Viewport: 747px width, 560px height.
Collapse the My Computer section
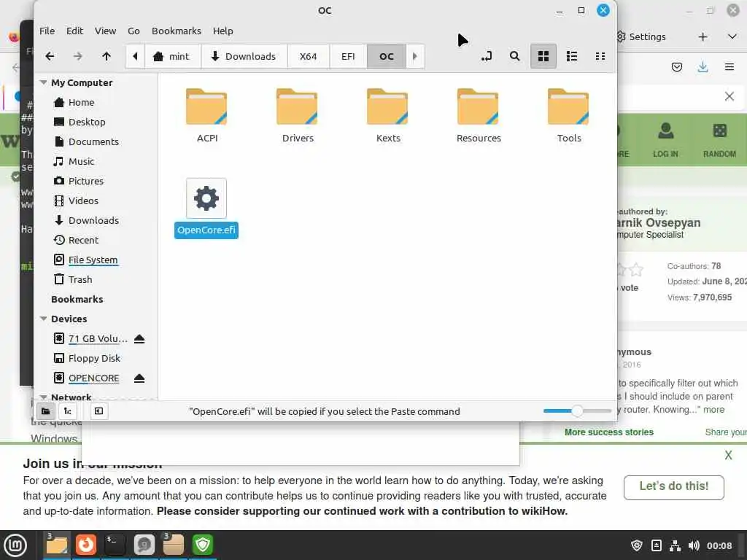[x=43, y=82]
